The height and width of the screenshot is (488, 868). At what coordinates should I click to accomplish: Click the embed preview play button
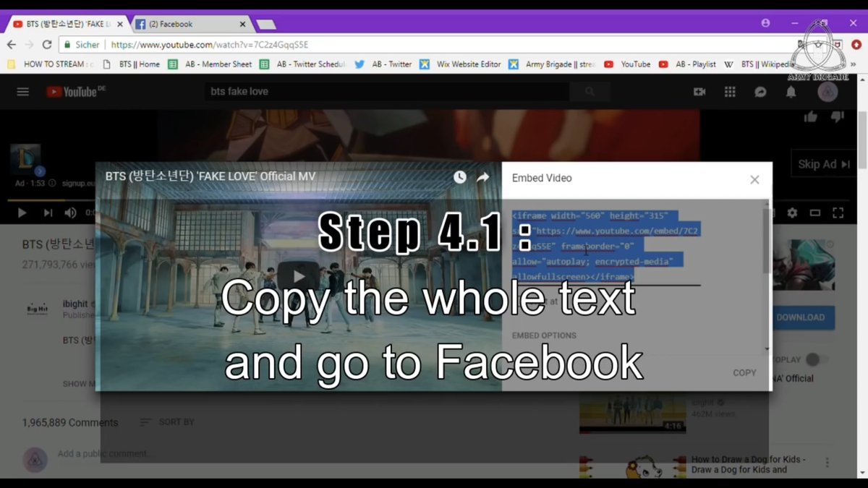(x=299, y=276)
